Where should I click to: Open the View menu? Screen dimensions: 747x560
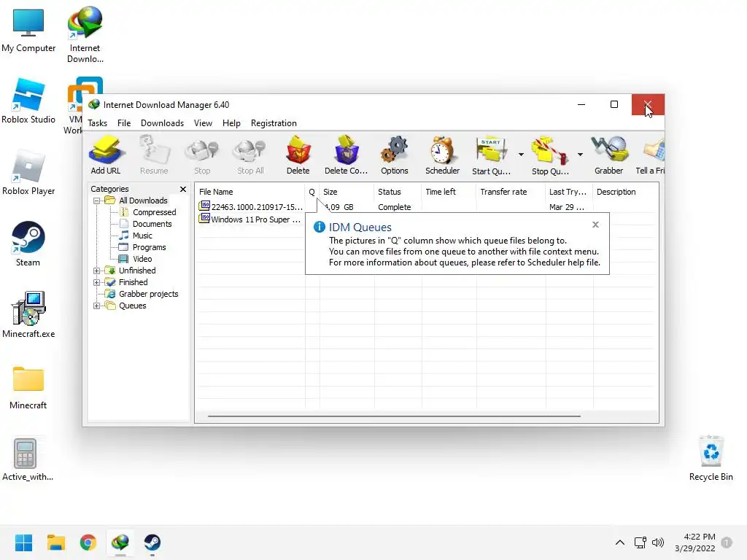(x=203, y=123)
